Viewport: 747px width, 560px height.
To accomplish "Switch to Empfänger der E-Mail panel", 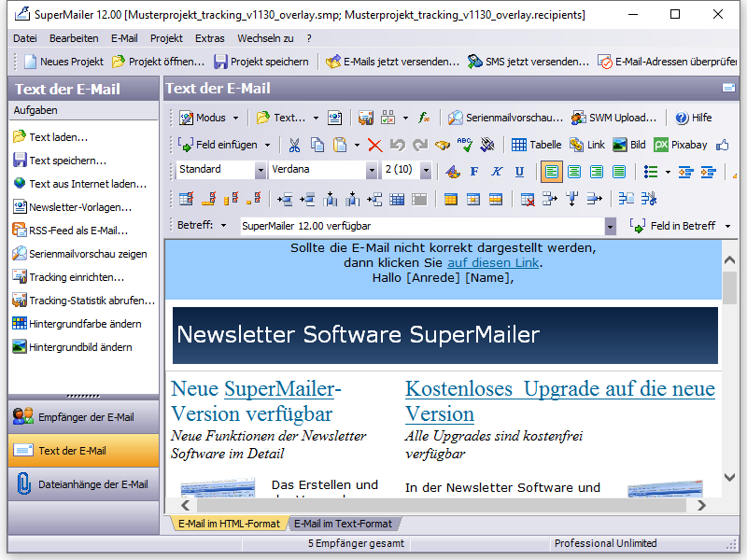I will pos(83,417).
